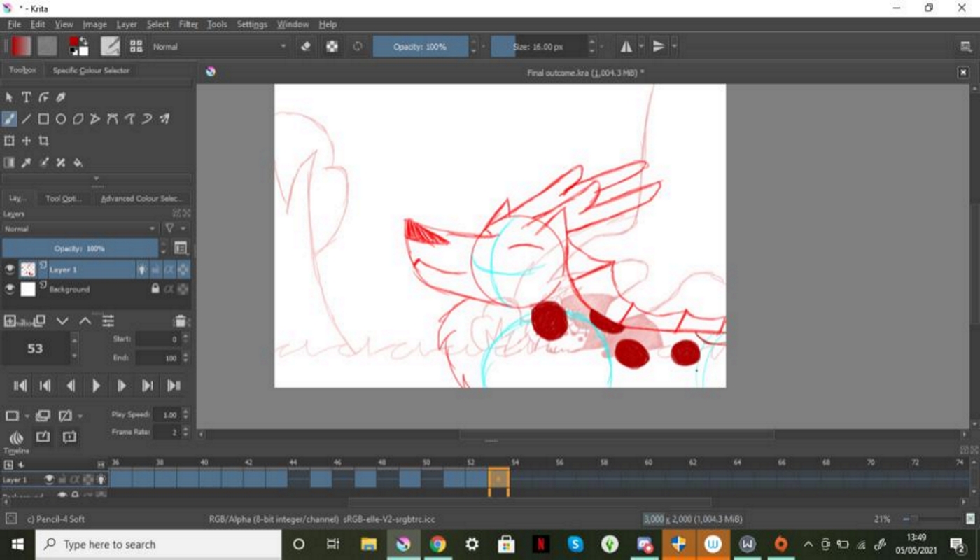Select the Rectangle shape tool
This screenshot has width=980, height=560.
43,119
